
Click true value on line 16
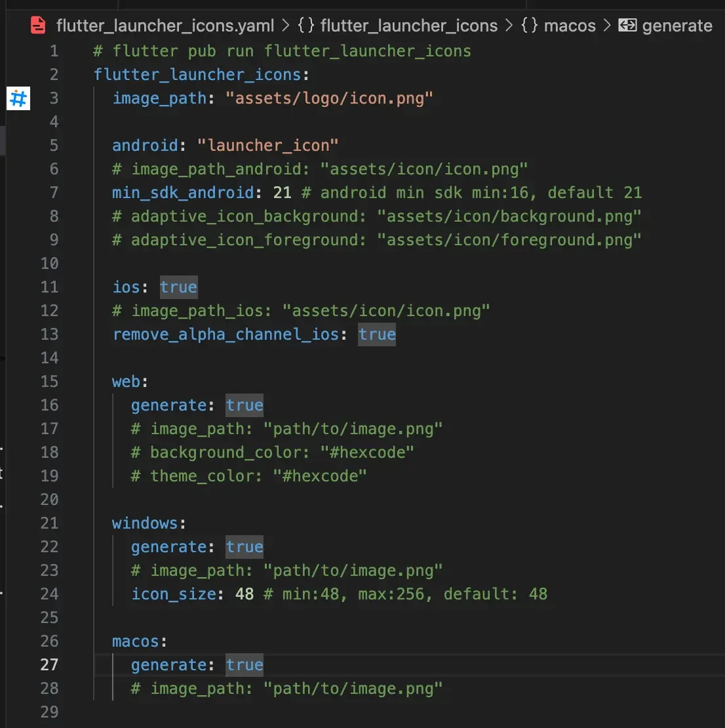tap(245, 405)
